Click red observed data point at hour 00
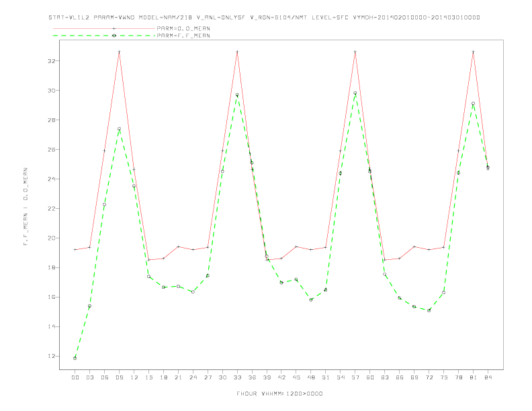The height and width of the screenshot is (411, 532). coord(75,250)
